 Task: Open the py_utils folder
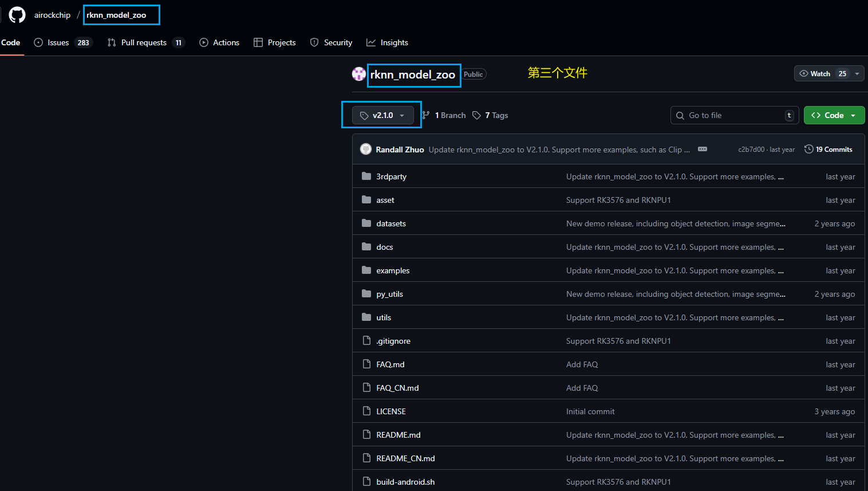[x=390, y=294]
